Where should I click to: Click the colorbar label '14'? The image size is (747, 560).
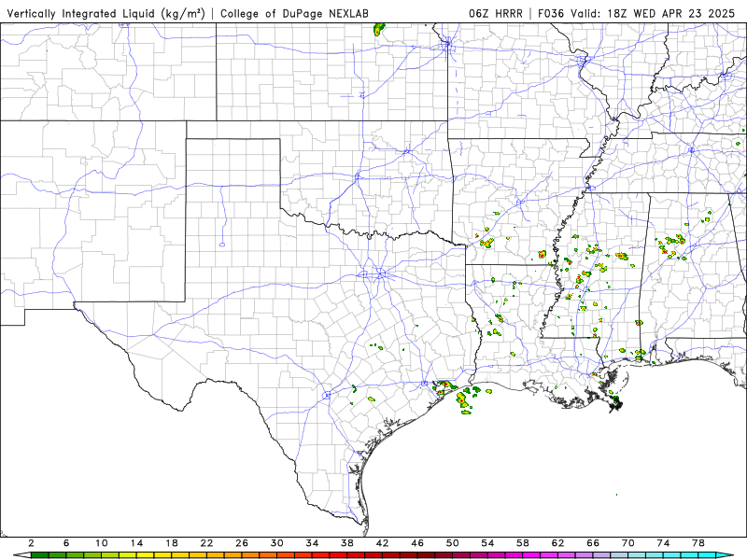click(136, 543)
